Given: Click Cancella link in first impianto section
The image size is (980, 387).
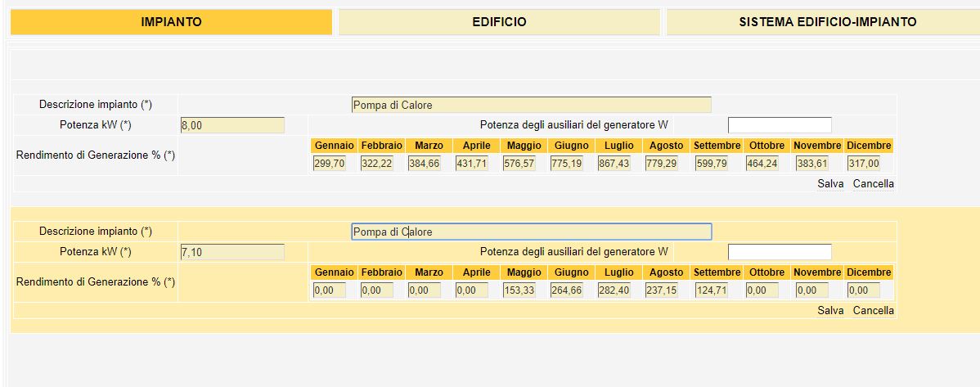Looking at the screenshot, I should click(873, 184).
